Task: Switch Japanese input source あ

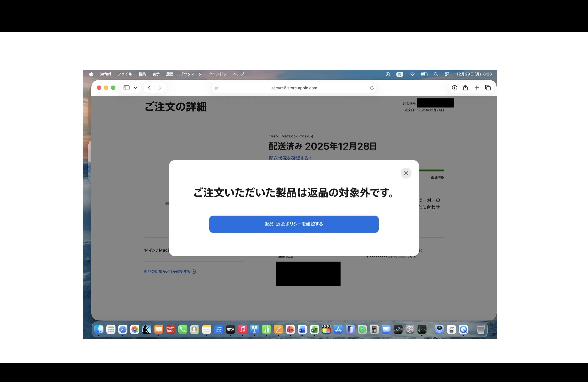Action: pos(400,74)
